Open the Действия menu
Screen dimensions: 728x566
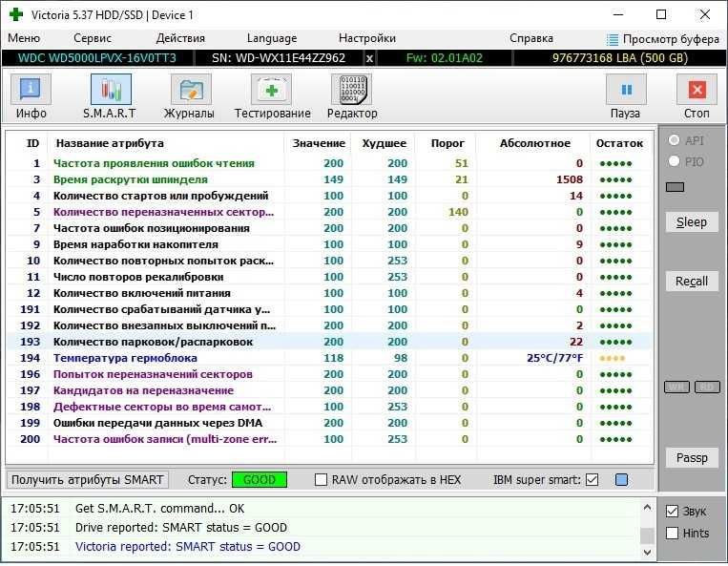coord(180,38)
